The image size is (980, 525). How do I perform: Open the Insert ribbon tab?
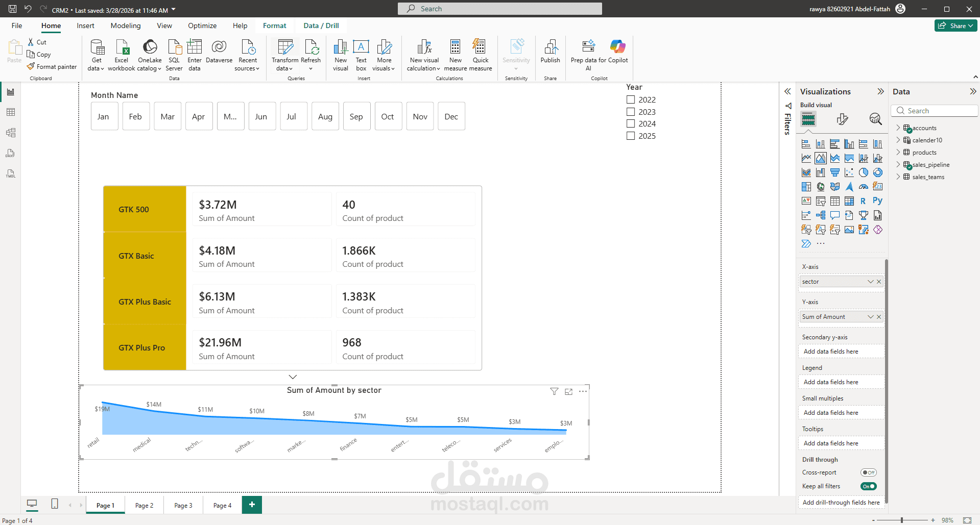point(85,26)
